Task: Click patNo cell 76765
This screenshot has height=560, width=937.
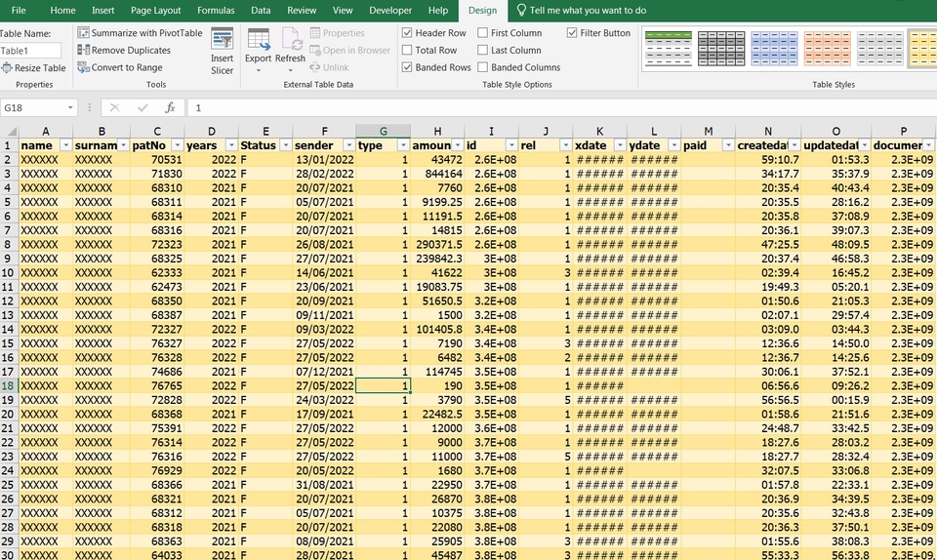Action: pyautogui.click(x=157, y=385)
